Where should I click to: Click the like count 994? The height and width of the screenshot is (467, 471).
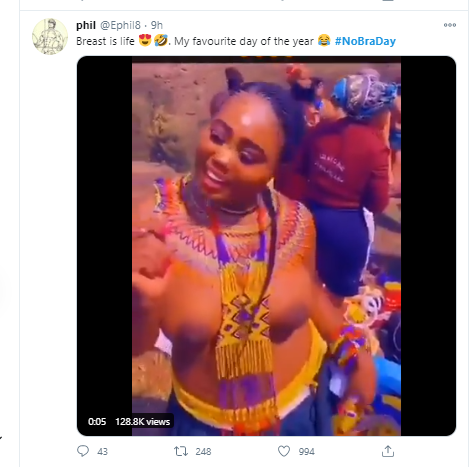(307, 452)
